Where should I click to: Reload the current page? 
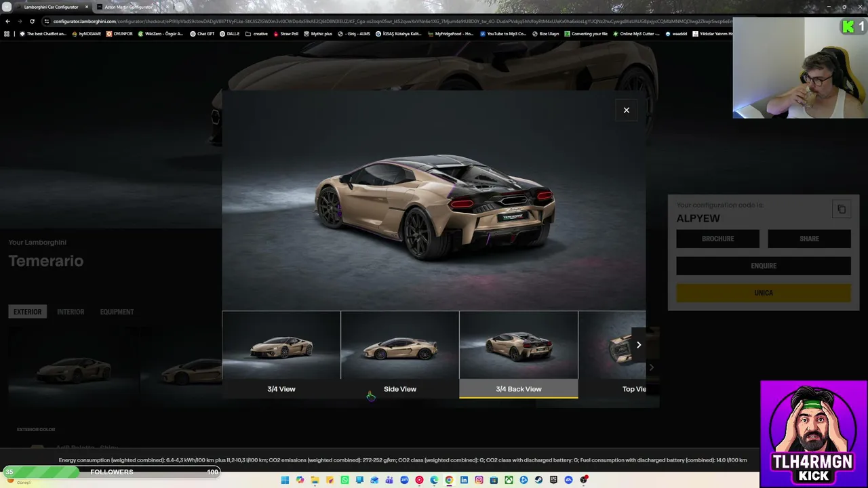point(32,21)
